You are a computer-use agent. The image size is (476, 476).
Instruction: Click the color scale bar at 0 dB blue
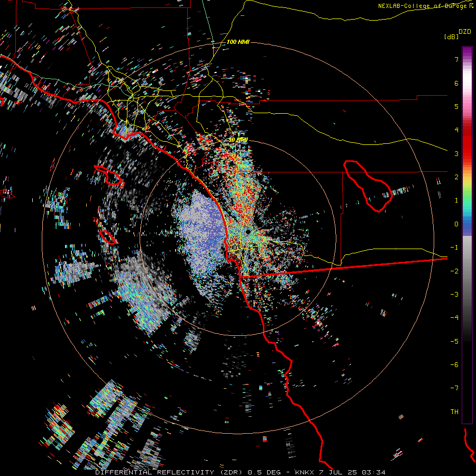coord(467,224)
